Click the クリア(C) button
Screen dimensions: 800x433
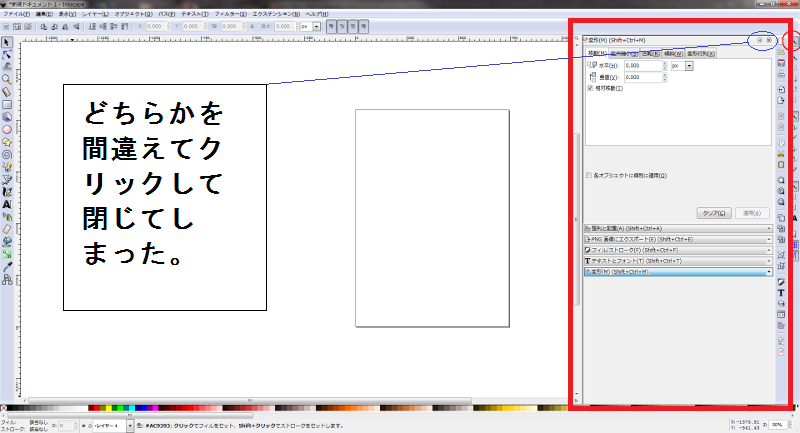tap(714, 213)
